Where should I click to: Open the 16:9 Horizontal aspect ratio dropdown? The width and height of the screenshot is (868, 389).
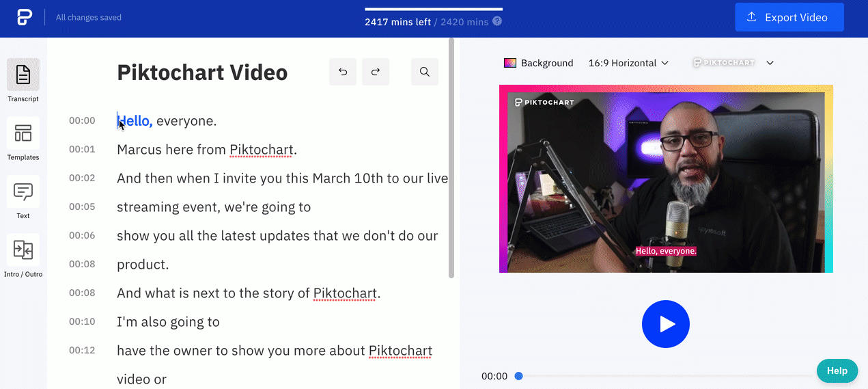[628, 63]
